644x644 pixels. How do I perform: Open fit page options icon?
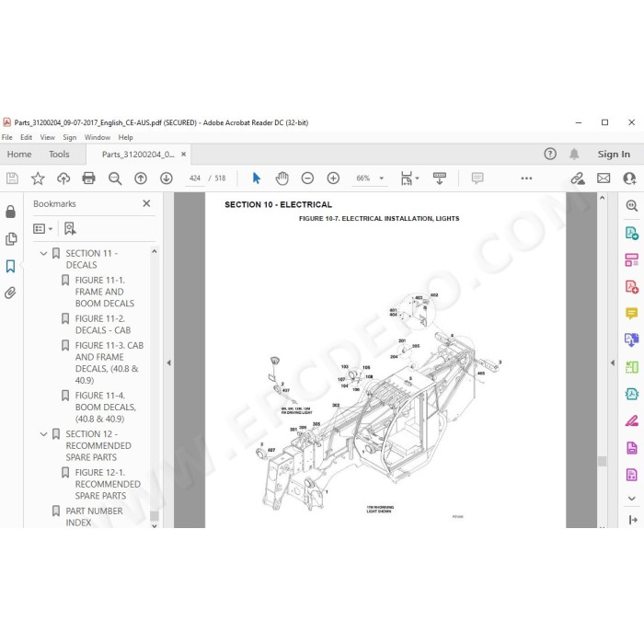click(409, 178)
